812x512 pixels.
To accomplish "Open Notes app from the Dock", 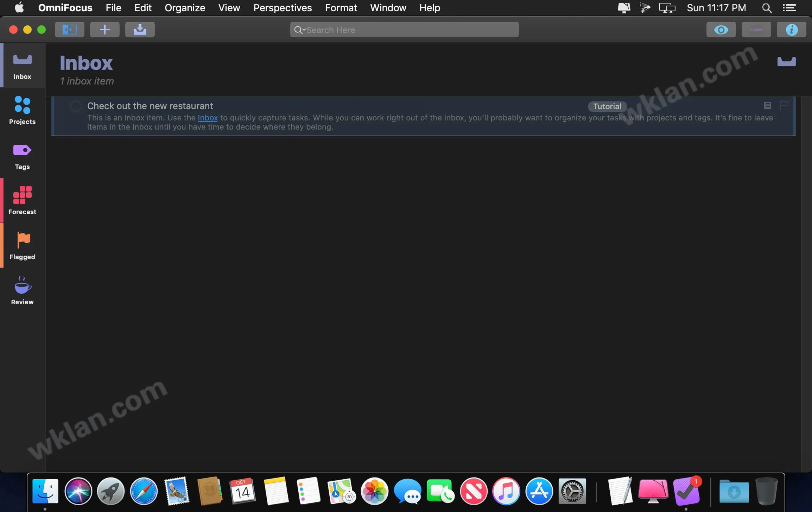I will pos(276,491).
